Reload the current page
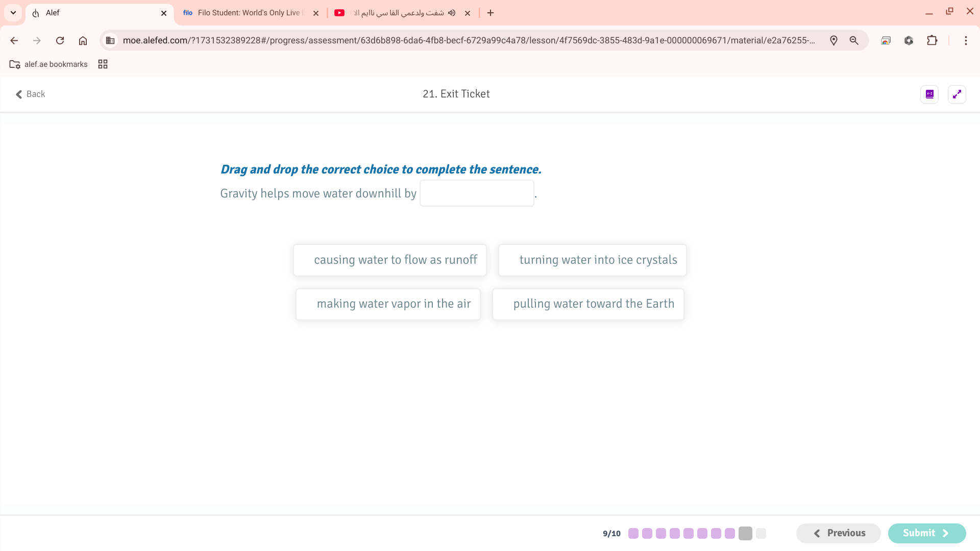This screenshot has height=551, width=980. (x=60, y=40)
